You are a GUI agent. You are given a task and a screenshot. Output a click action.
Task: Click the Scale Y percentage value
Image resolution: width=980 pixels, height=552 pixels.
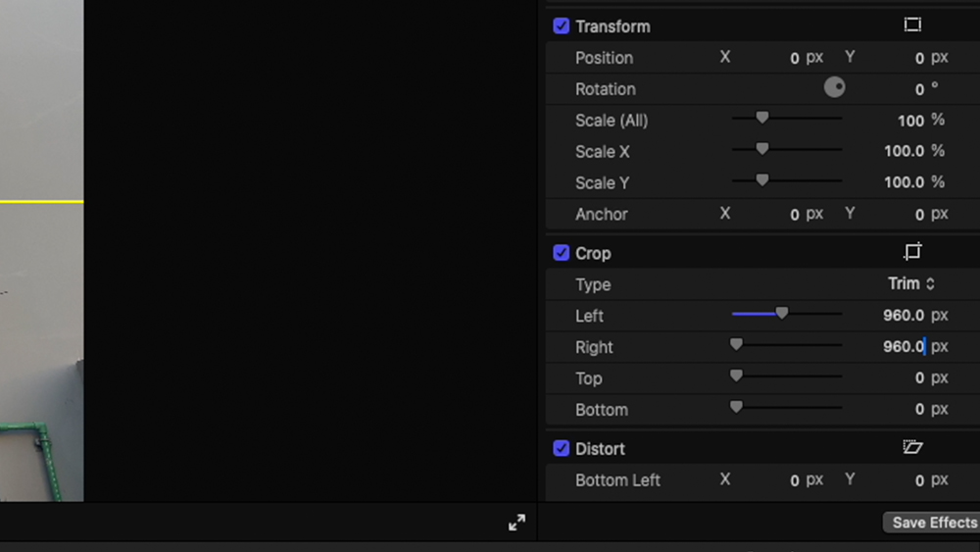point(904,182)
